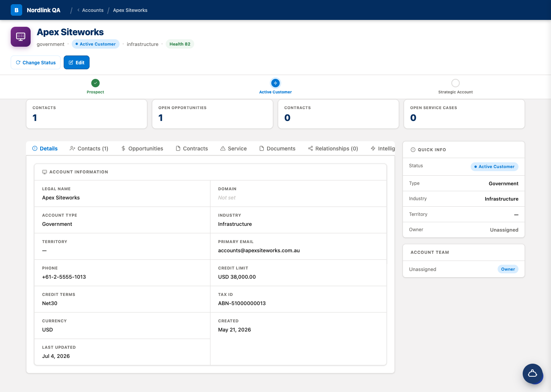Click the USD currency value
This screenshot has width=551, height=392.
[47, 330]
